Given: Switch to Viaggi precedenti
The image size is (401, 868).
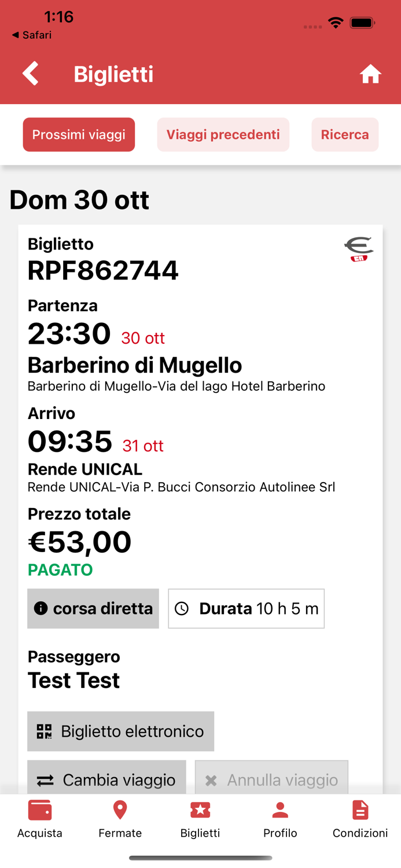Looking at the screenshot, I should (223, 134).
